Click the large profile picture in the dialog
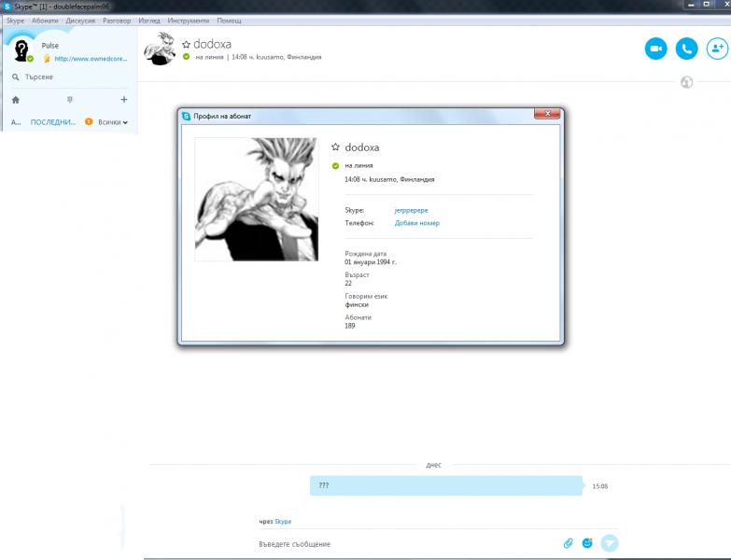The width and height of the screenshot is (731, 560). 257,200
